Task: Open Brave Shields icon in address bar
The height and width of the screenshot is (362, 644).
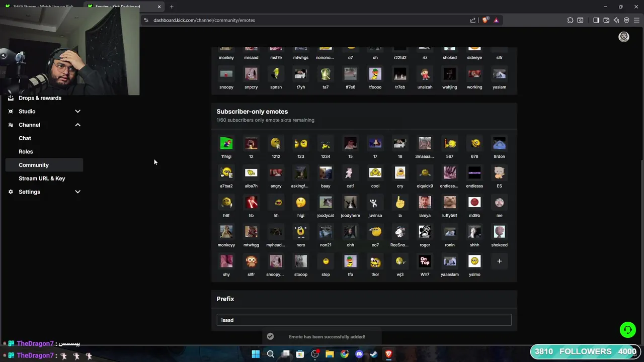Action: click(485, 20)
